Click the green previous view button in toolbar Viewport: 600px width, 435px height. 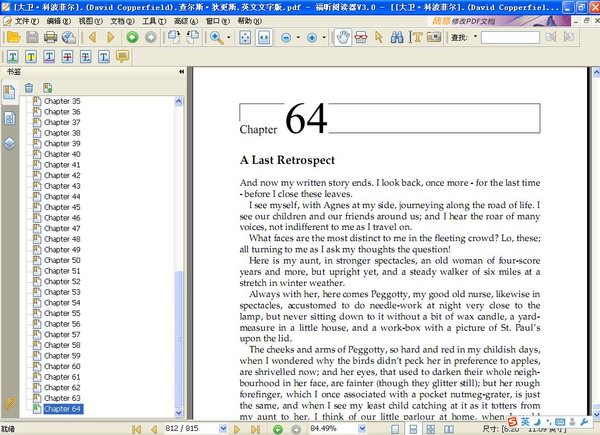(132, 37)
